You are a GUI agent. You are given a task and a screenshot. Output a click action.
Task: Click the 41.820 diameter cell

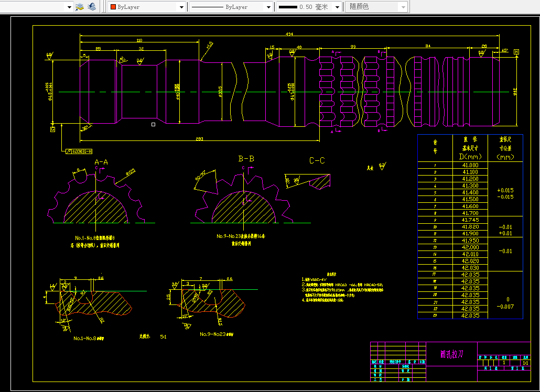click(x=470, y=227)
